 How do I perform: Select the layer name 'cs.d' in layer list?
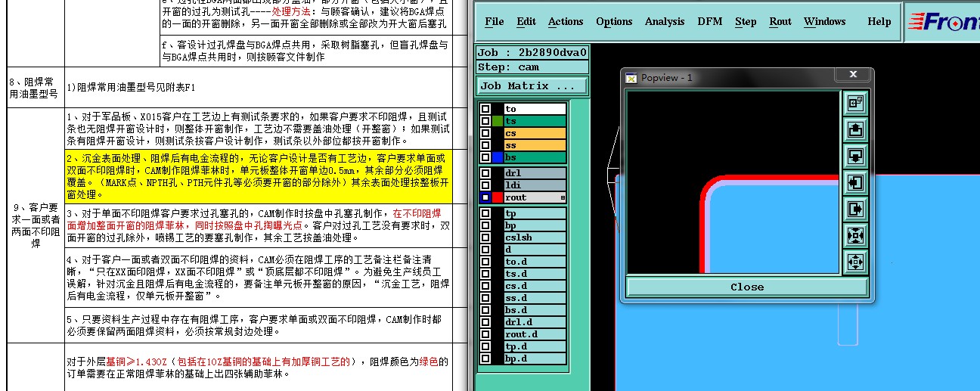pyautogui.click(x=535, y=286)
